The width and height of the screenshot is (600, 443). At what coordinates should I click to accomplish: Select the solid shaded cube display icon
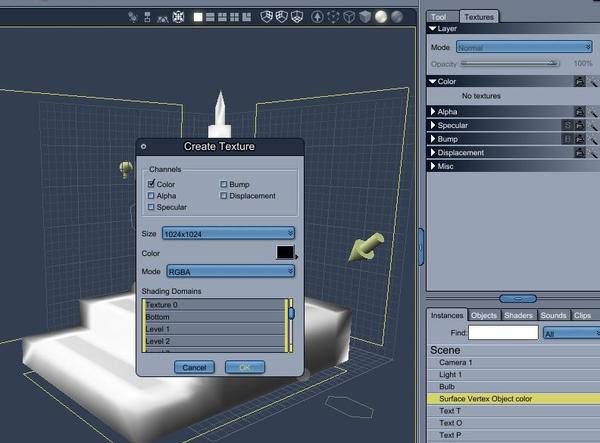point(365,16)
